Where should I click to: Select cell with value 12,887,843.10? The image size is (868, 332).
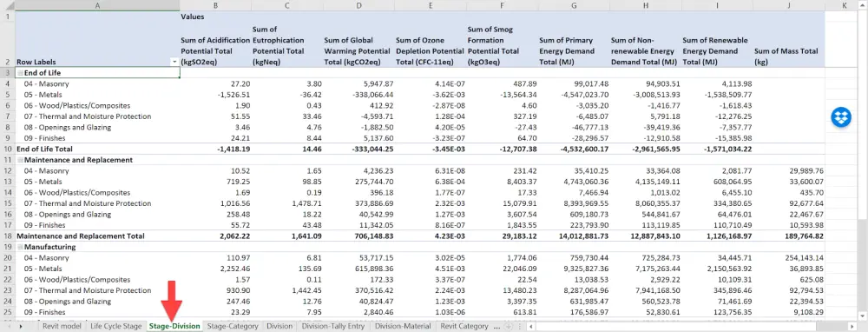pyautogui.click(x=646, y=236)
